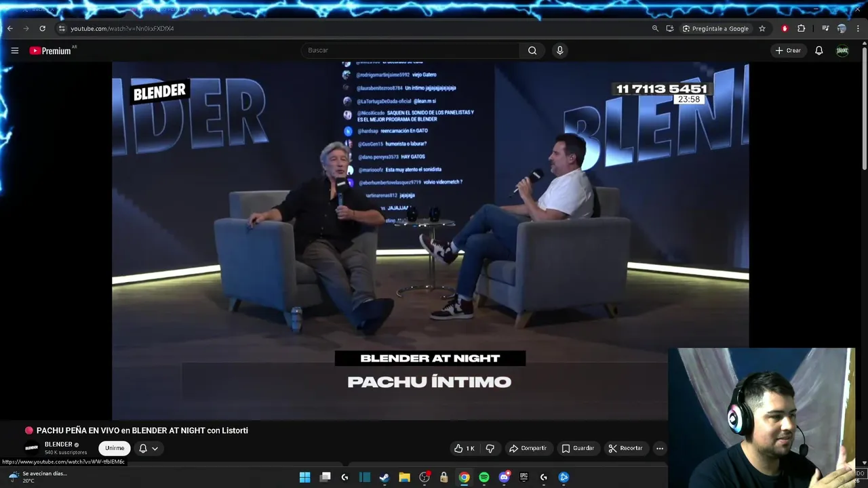View site information icon in address bar
Image resolution: width=868 pixels, height=488 pixels.
[62, 28]
